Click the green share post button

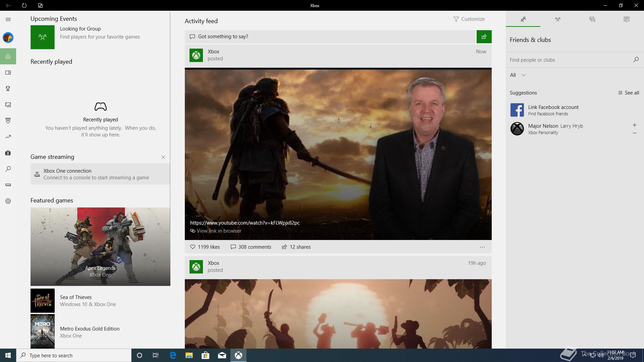pos(484,37)
